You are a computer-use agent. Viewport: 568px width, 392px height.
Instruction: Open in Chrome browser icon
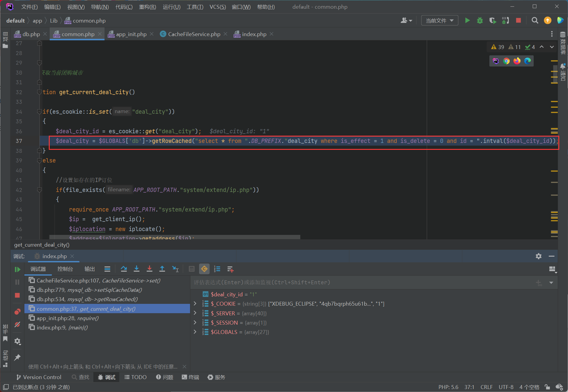[x=506, y=61]
